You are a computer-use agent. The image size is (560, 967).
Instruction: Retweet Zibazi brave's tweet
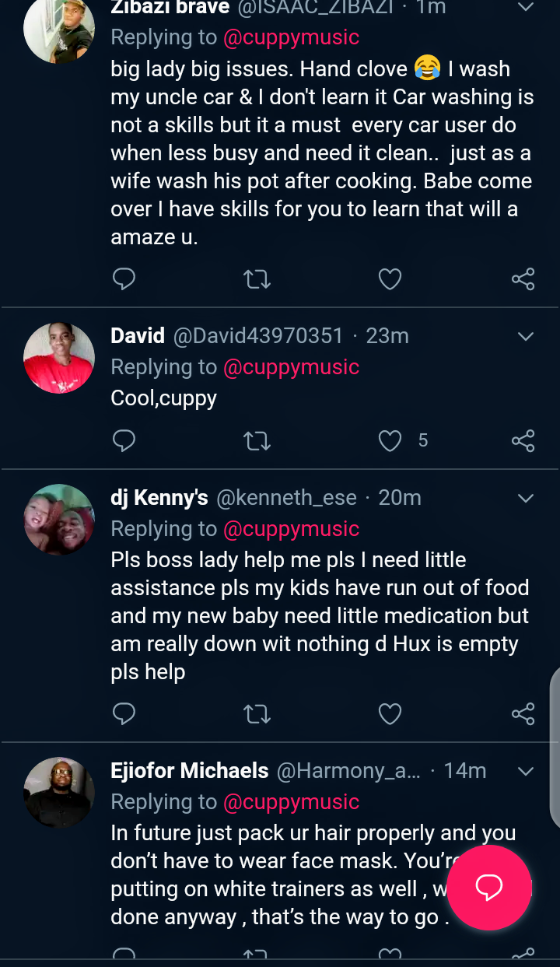[257, 279]
